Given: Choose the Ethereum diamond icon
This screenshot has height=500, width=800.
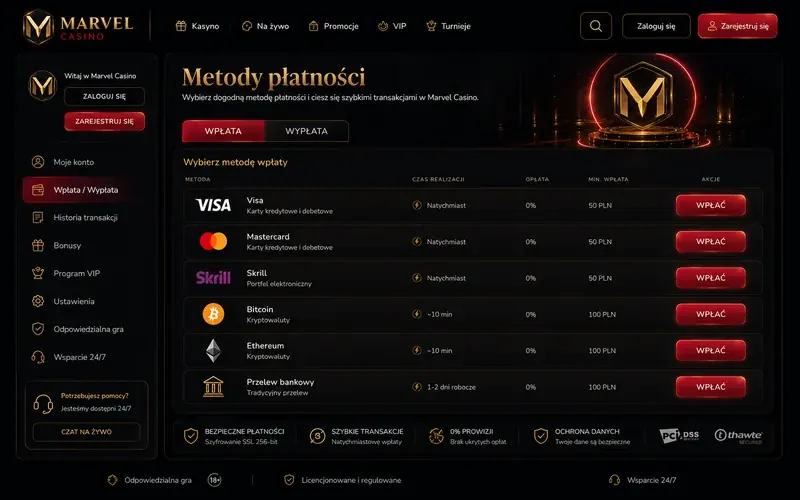Looking at the screenshot, I should pyautogui.click(x=213, y=351).
